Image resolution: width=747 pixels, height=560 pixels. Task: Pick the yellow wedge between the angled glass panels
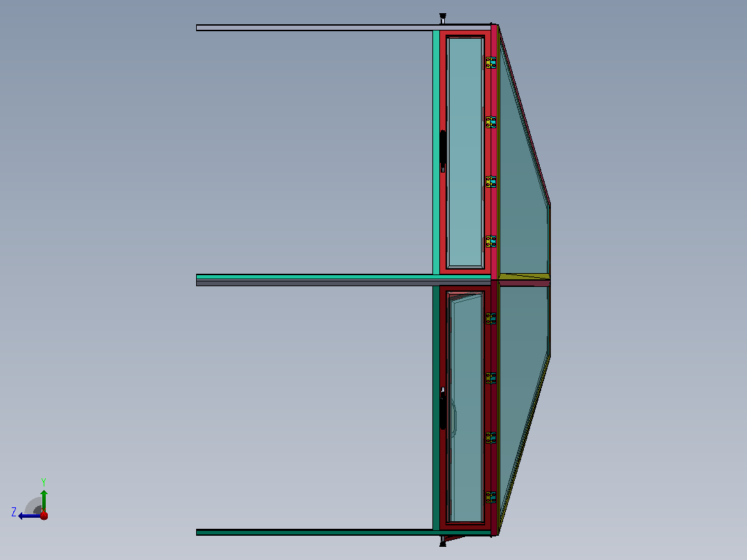525,277
